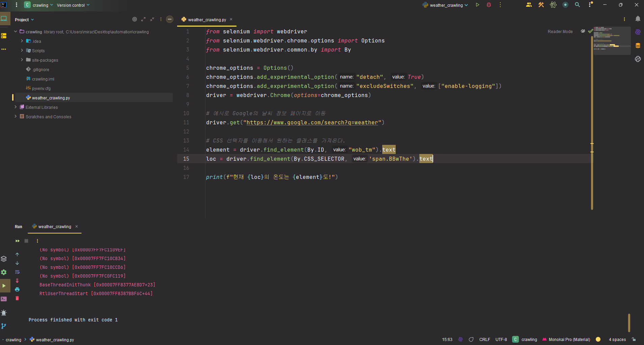The image size is (644, 345).
Task: Open more tool windows ellipsis
Action: tap(4, 49)
